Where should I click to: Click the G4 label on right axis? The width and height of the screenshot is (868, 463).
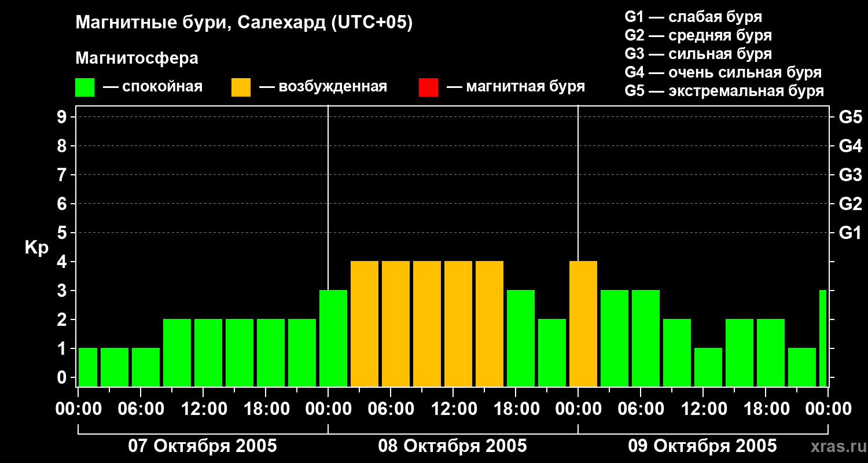tap(851, 146)
